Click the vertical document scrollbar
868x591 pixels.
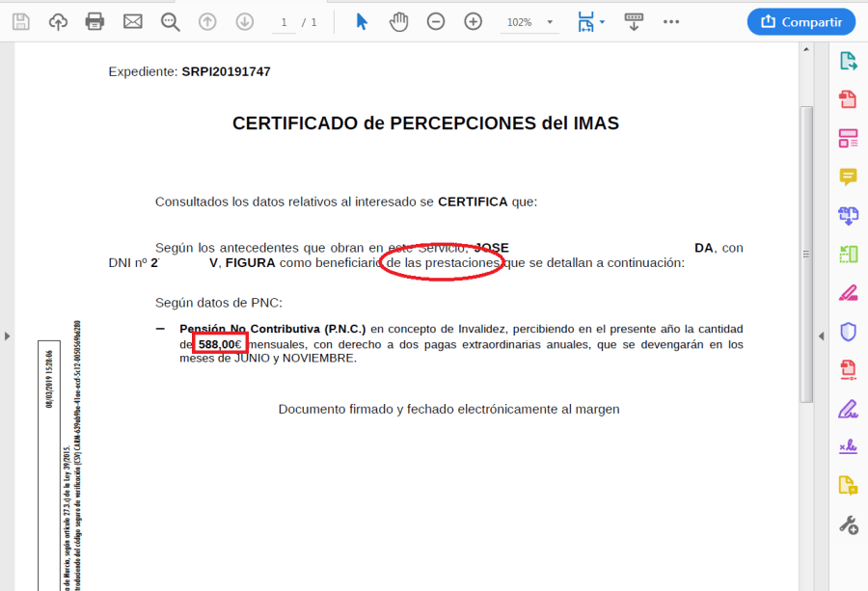click(806, 251)
